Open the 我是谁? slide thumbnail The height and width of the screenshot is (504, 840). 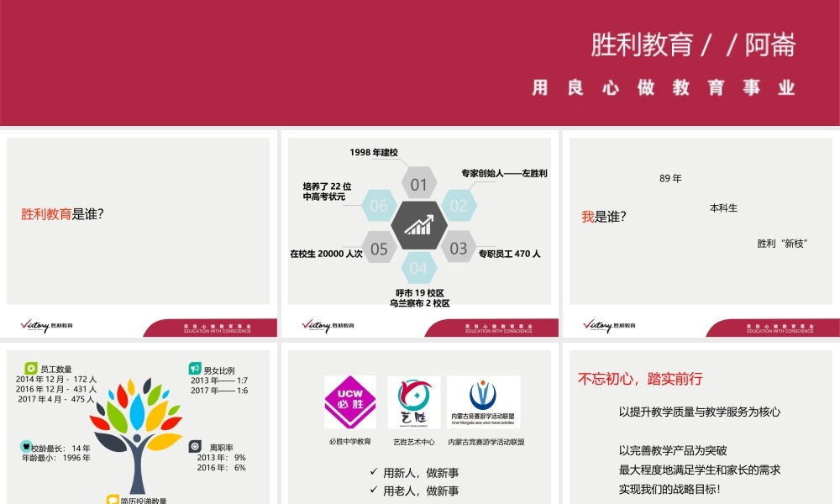[701, 221]
